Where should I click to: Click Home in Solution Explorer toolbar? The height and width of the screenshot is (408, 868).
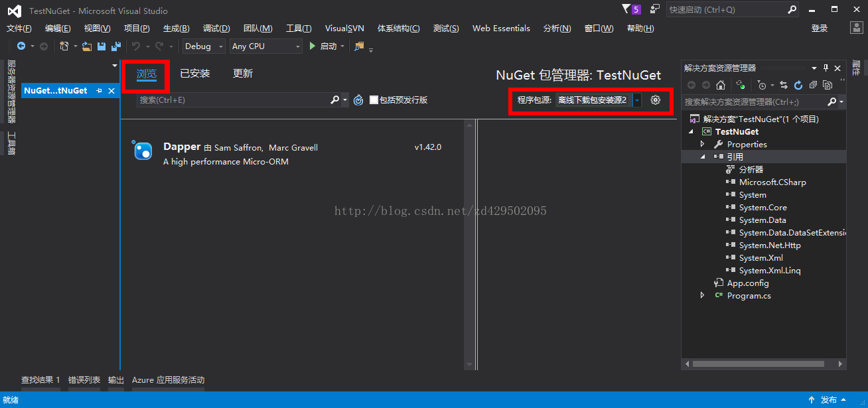(x=721, y=85)
